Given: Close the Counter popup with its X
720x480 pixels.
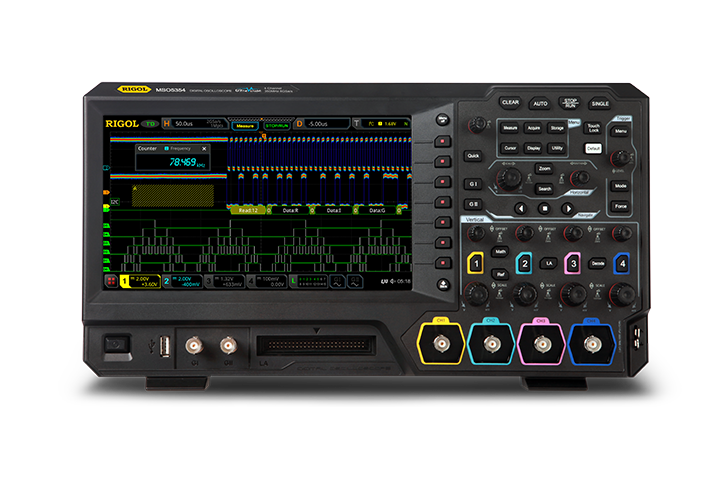Looking at the screenshot, I should [x=204, y=148].
